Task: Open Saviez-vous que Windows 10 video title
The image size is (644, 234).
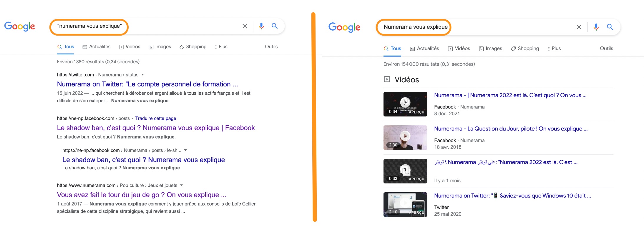Action: click(x=513, y=196)
